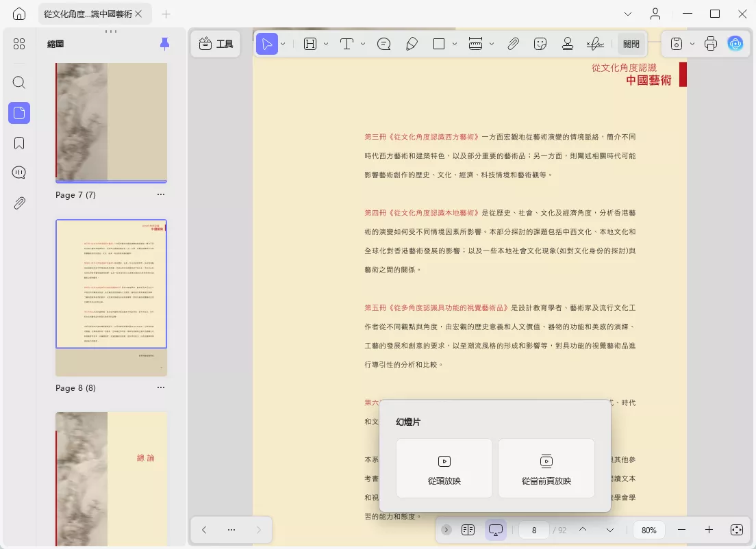Collapse the bottom bar with round arrow
This screenshot has width=756, height=549.
click(446, 530)
